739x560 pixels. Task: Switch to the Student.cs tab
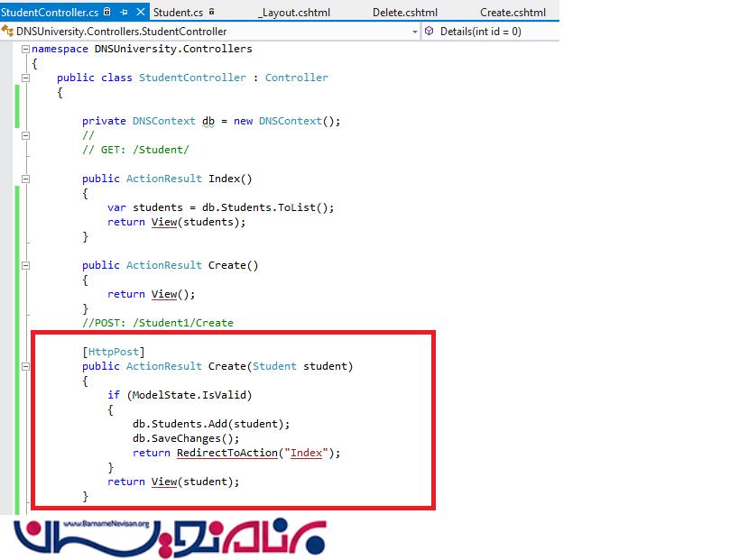[x=178, y=13]
